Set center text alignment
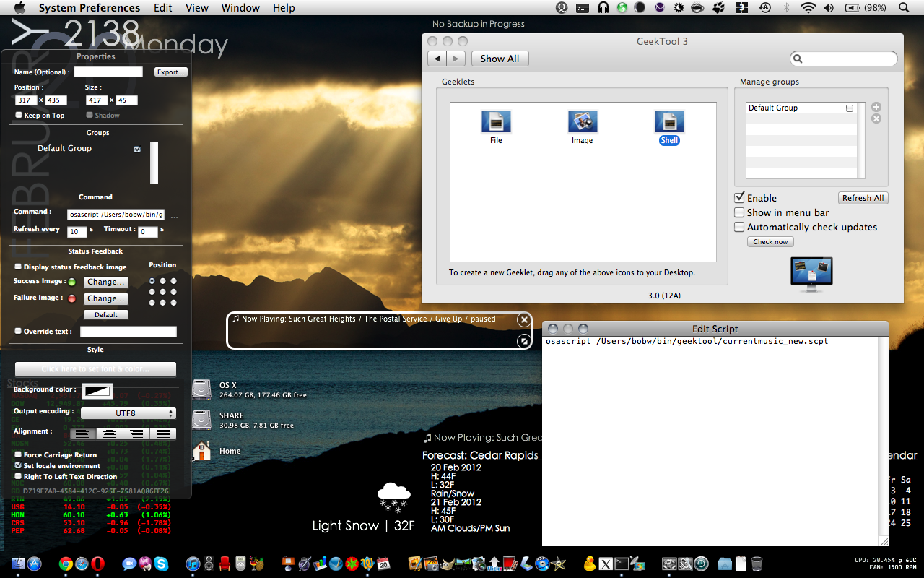Image resolution: width=924 pixels, height=578 pixels. [x=110, y=433]
